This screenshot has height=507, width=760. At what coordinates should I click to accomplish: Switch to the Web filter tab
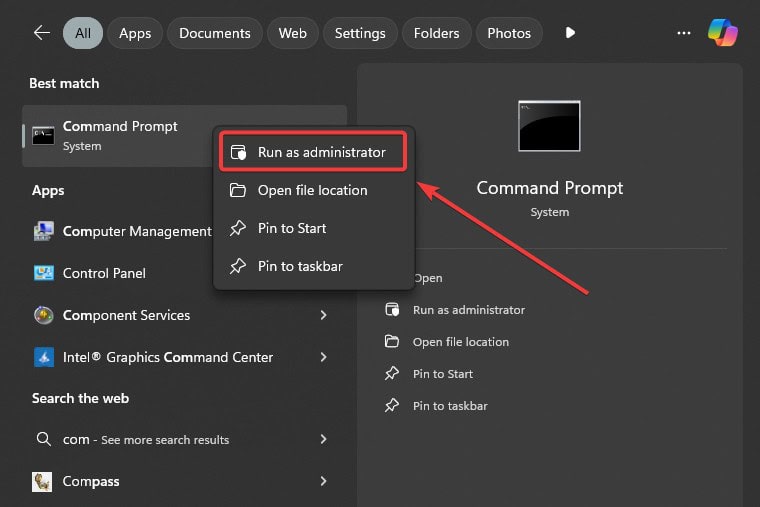(293, 33)
